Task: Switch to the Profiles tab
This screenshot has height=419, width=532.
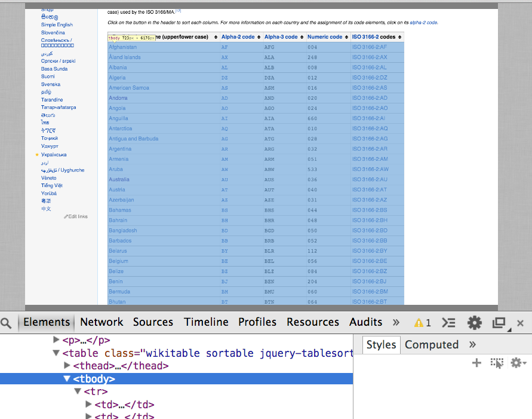Action: (257, 322)
